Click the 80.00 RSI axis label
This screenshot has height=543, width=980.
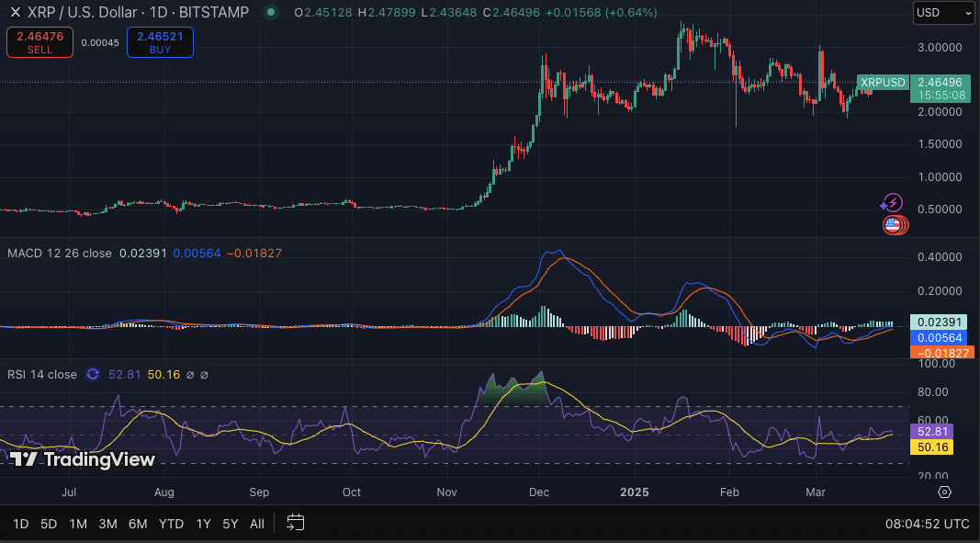coord(932,392)
